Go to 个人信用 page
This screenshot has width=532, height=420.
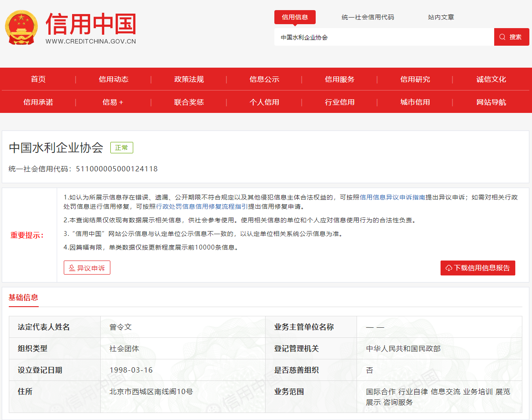264,102
